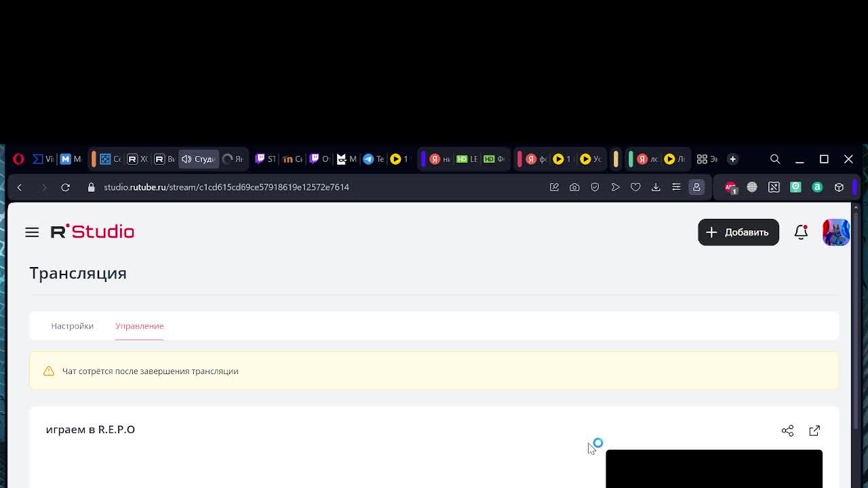
Task: Select the Управление tab
Action: [x=139, y=326]
